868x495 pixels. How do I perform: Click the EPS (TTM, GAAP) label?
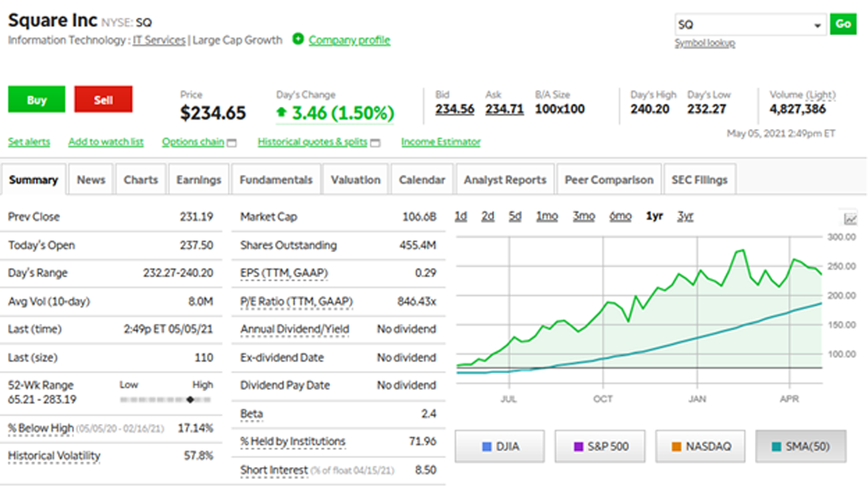coord(284,274)
